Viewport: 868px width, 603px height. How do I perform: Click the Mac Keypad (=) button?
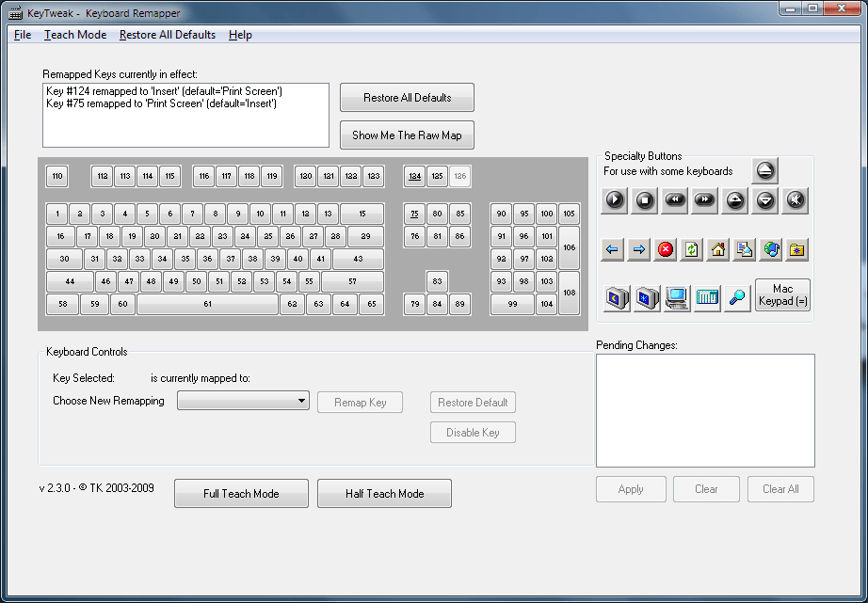782,294
